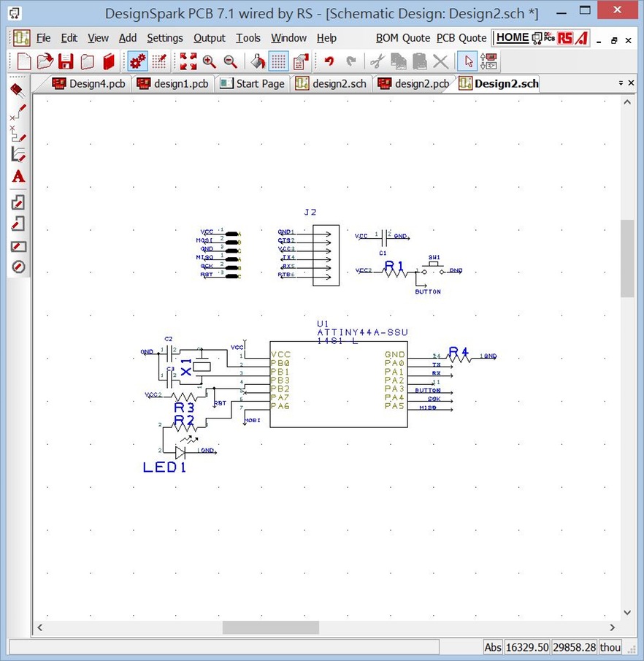Delete selection with the X icon
The image size is (644, 661).
[x=440, y=61]
